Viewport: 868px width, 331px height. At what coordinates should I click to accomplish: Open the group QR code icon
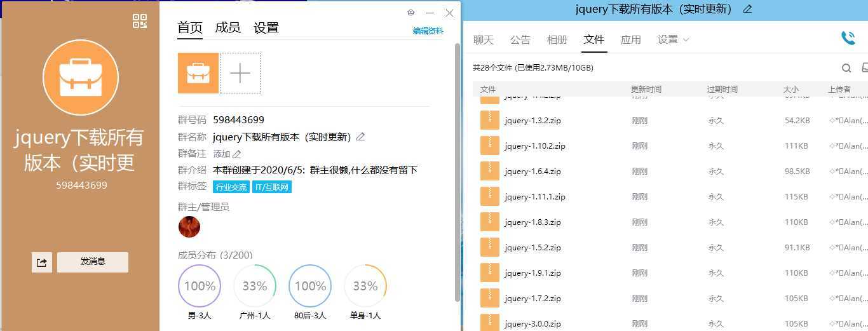[140, 21]
